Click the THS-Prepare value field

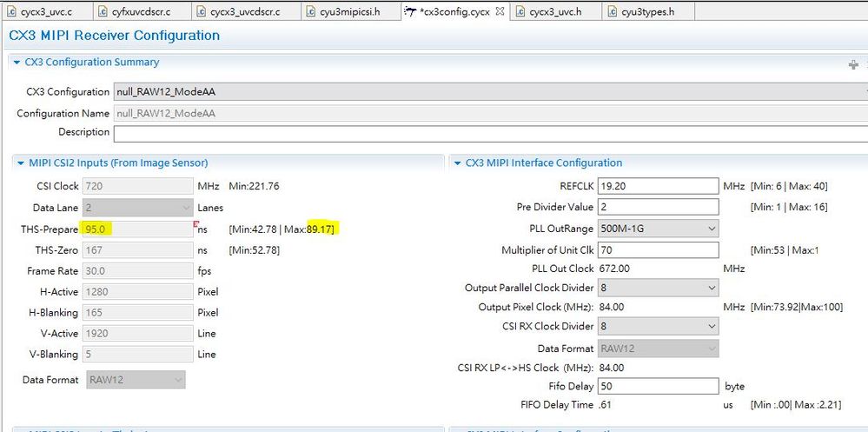[x=138, y=229]
